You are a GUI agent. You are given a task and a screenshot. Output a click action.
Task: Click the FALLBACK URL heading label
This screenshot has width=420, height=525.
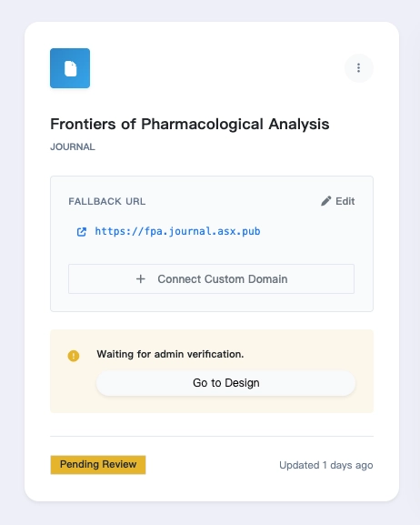tap(107, 201)
